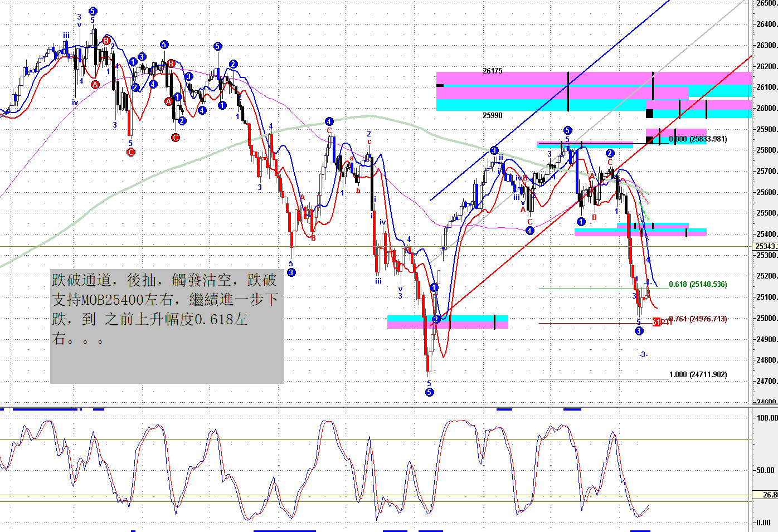Click 25700 on the price axis
Image resolution: width=778 pixels, height=532 pixels.
(x=767, y=171)
